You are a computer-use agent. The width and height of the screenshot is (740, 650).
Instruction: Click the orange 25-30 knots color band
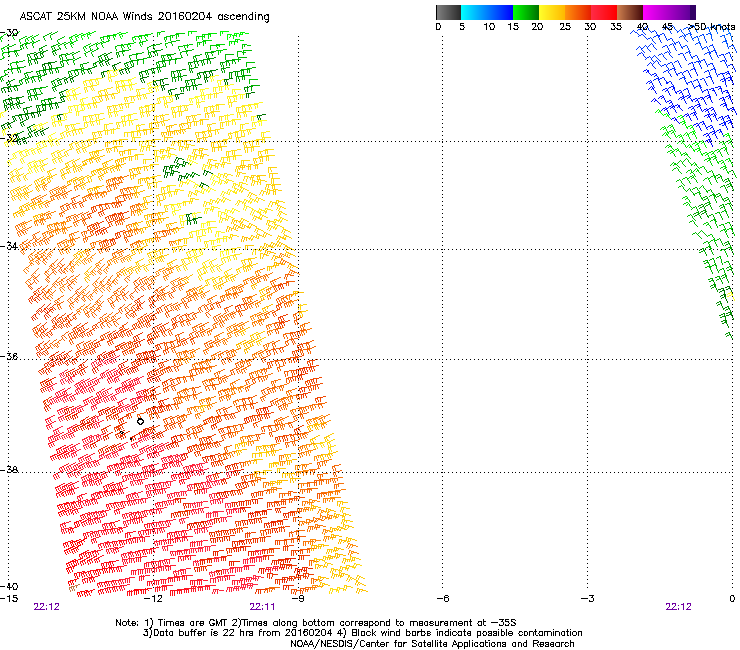578,12
